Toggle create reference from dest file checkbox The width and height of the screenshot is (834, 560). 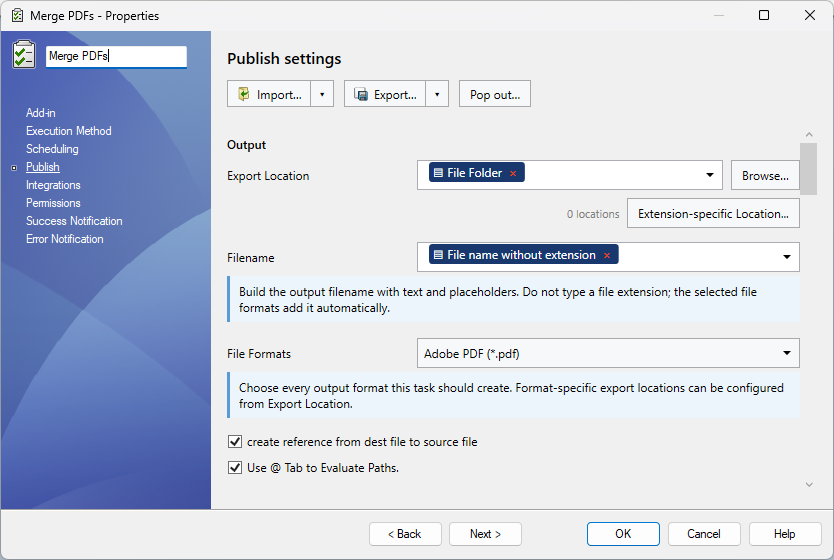tap(235, 442)
